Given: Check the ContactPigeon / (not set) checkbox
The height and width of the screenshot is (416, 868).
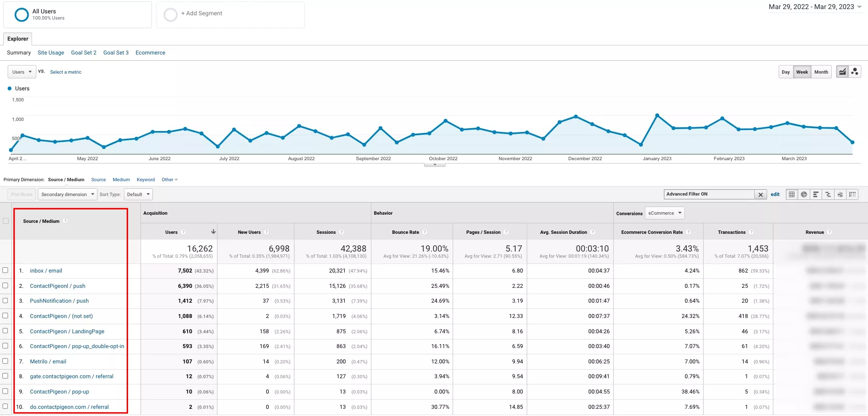Looking at the screenshot, I should pos(5,316).
